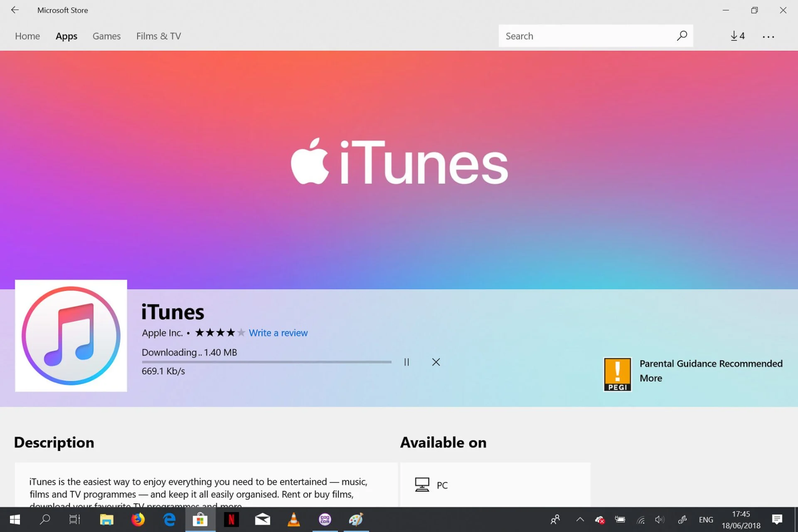Click the Write a review link

278,333
